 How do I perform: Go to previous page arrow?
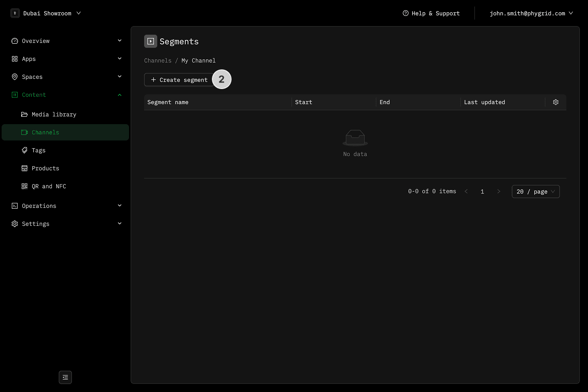(466, 192)
